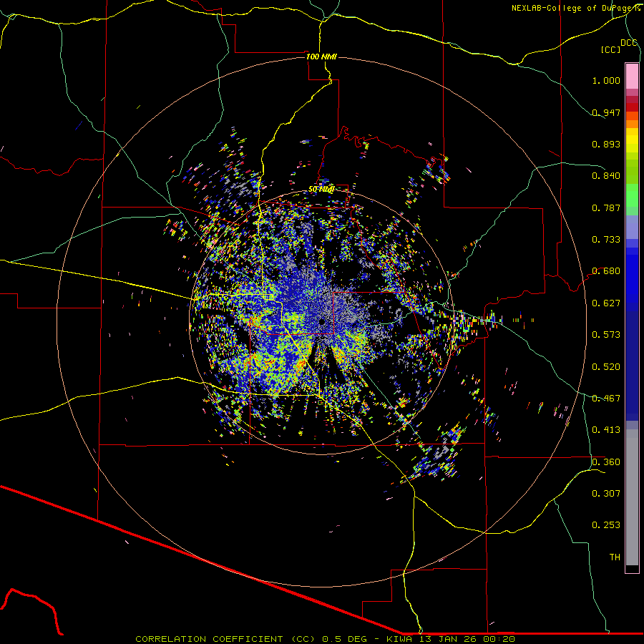The height and width of the screenshot is (644, 644).
Task: Click the DCC label above the color scale
Action: [629, 42]
